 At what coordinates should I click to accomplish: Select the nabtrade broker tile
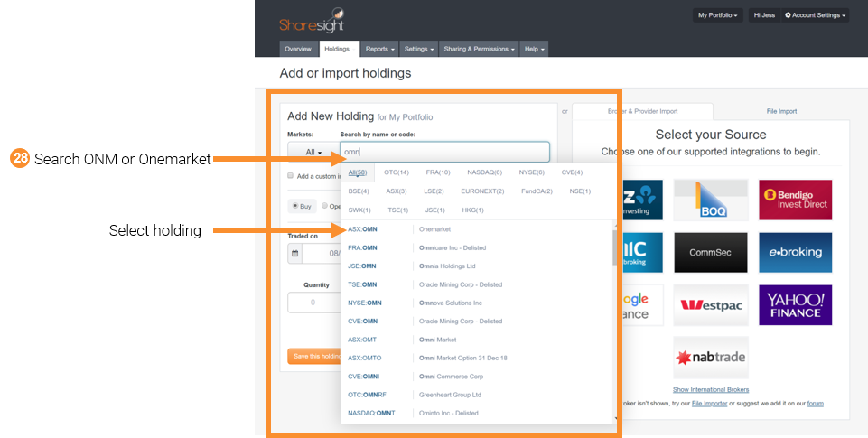click(711, 357)
